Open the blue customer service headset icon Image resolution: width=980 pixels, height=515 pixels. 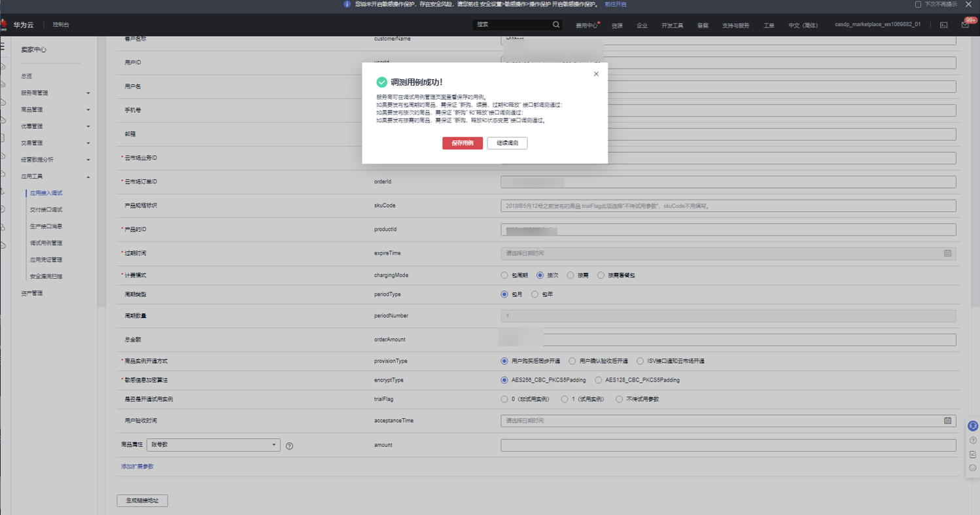[x=973, y=426]
